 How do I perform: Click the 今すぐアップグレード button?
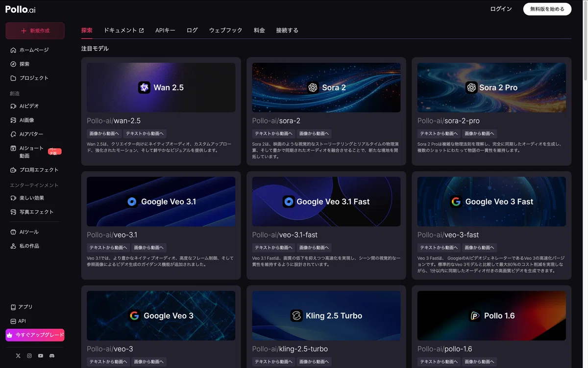tap(35, 335)
